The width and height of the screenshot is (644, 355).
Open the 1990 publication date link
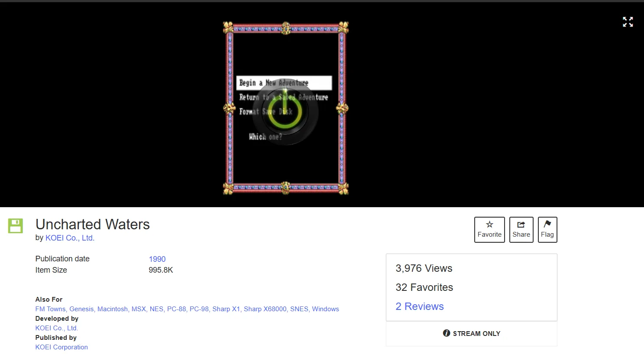(x=157, y=259)
